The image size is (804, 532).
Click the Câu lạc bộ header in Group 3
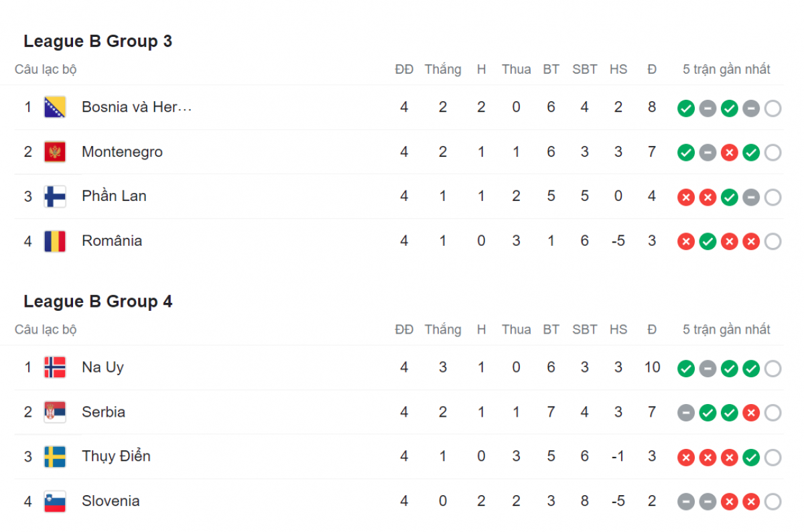click(46, 70)
